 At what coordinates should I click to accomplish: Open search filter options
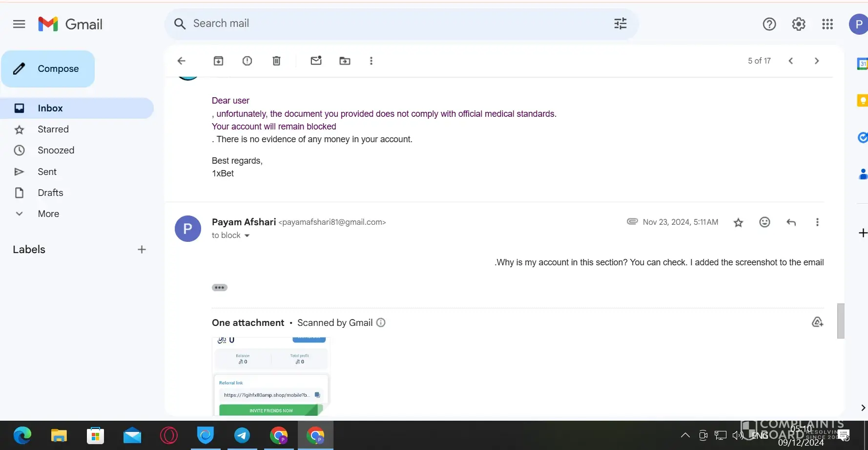[x=620, y=23]
